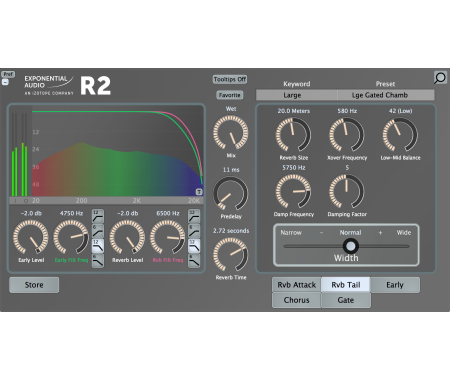Screen dimensions: 450x380
Task: Click the Predelay knob
Action: tap(231, 194)
